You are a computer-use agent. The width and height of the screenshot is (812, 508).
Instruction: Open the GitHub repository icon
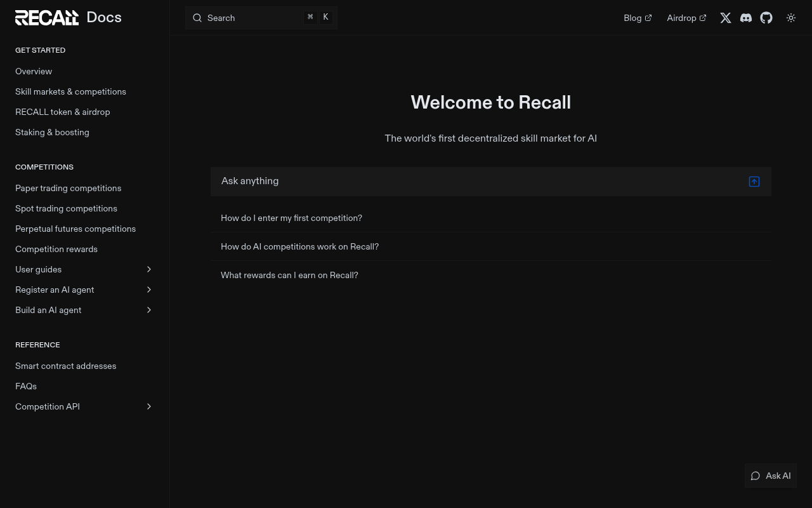766,18
